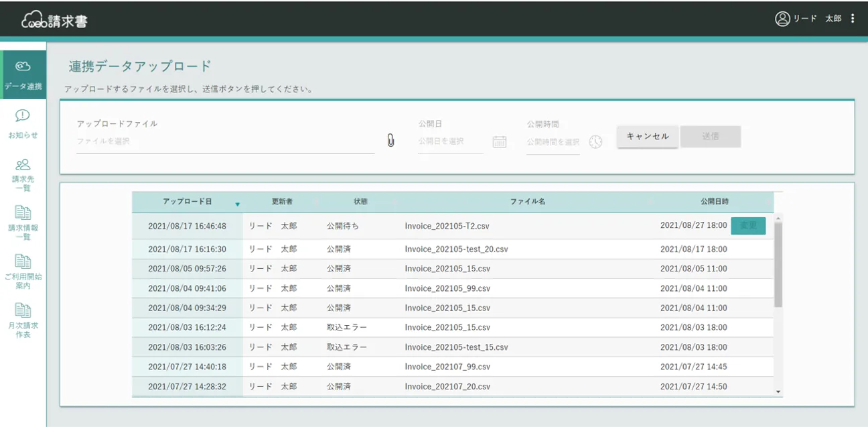Open the clock icon for 公開時間
The height and width of the screenshot is (427, 868).
point(595,141)
